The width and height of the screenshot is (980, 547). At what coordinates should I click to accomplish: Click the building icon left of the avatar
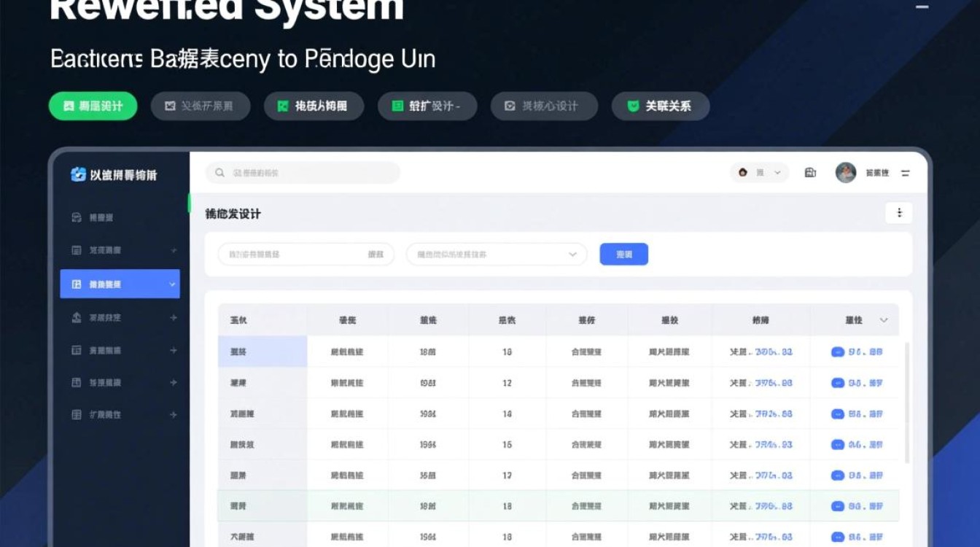[810, 173]
